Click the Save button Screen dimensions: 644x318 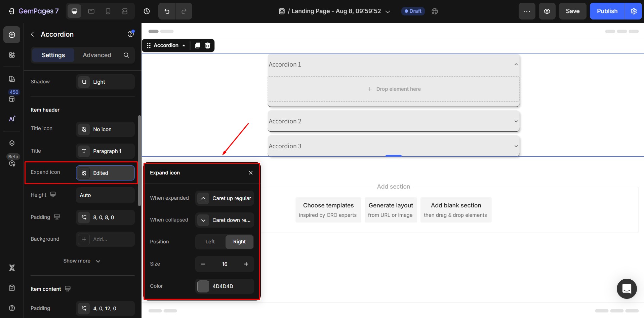(x=572, y=11)
